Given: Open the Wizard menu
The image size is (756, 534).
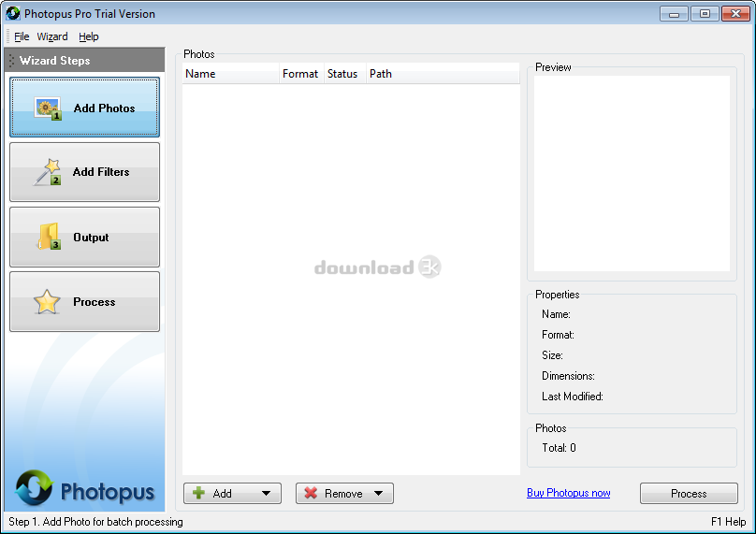Looking at the screenshot, I should (x=52, y=36).
